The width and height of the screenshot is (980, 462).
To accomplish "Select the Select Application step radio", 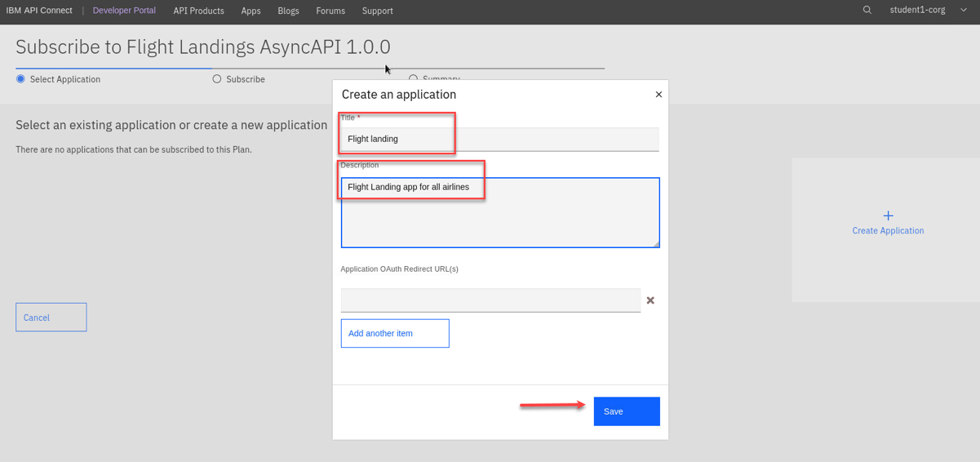I will point(20,79).
